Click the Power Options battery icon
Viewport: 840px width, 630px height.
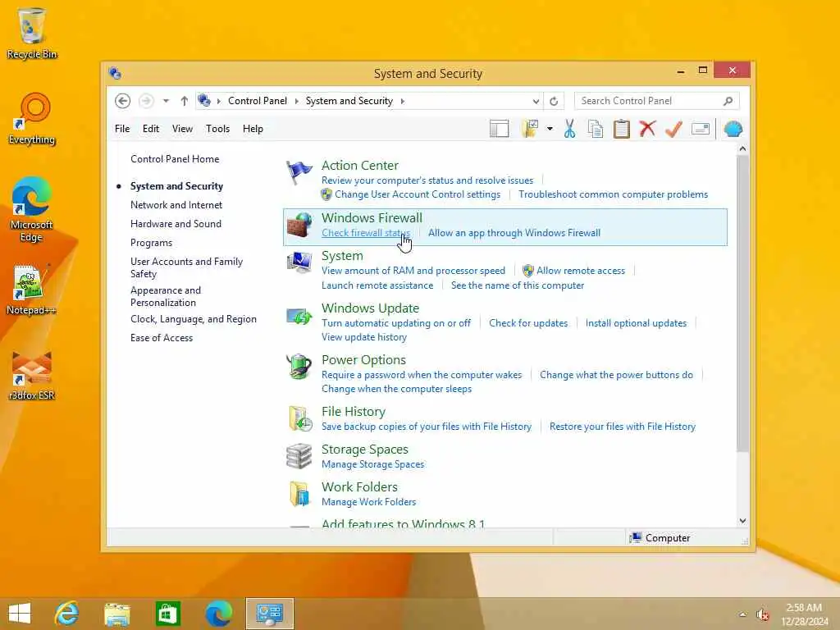pos(299,367)
